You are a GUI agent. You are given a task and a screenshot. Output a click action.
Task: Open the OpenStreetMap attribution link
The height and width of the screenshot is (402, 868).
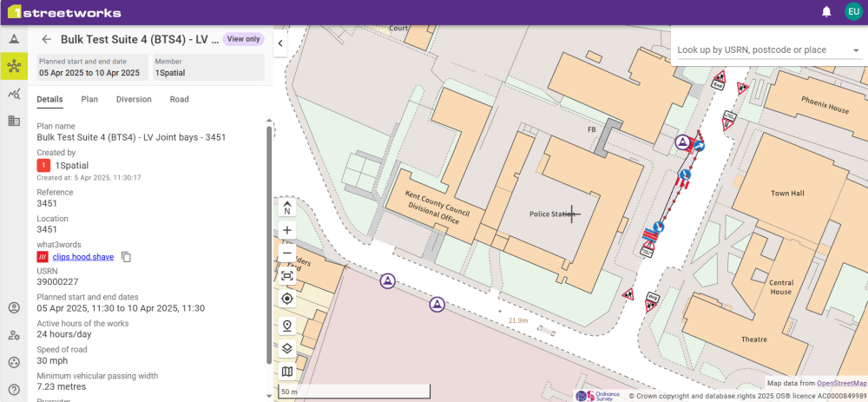pyautogui.click(x=841, y=383)
